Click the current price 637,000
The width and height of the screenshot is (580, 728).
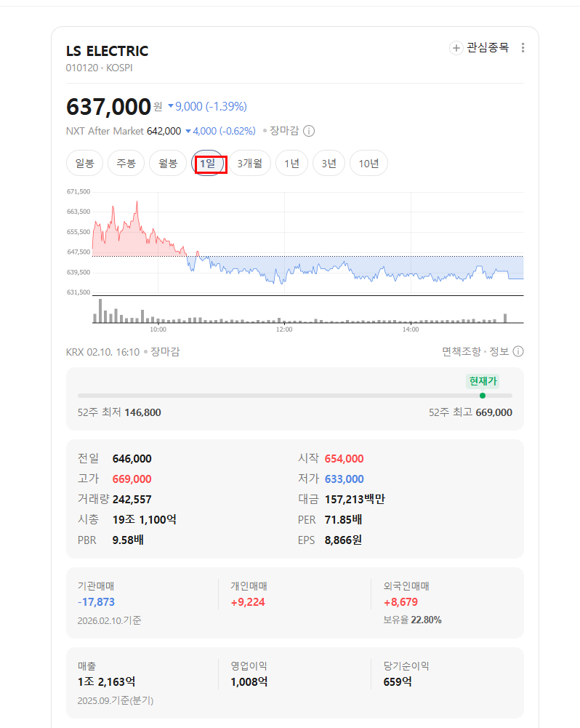pyautogui.click(x=108, y=107)
